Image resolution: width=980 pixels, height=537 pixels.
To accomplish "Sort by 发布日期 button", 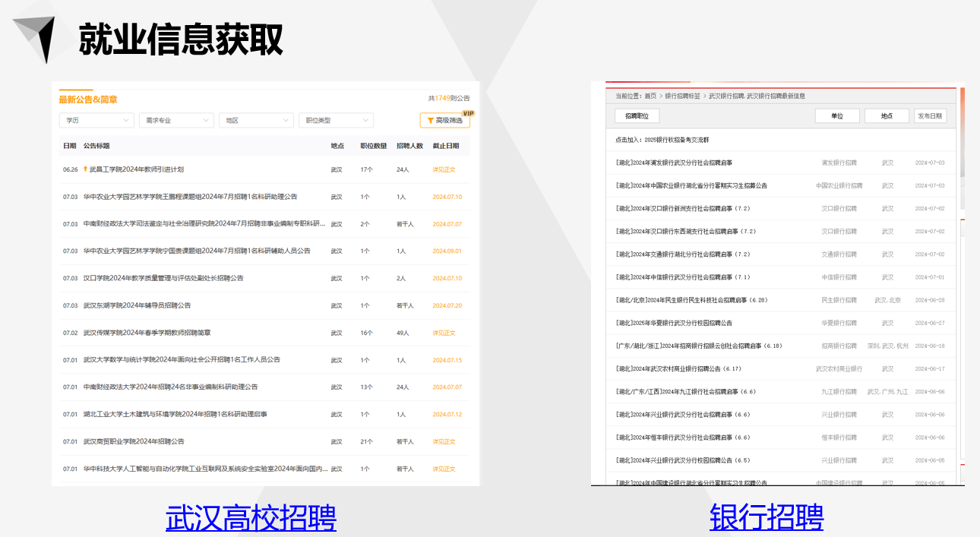I will coord(930,116).
